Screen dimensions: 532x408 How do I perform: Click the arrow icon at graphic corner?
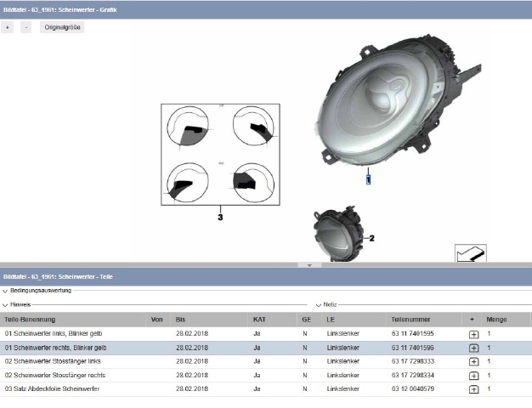click(471, 253)
